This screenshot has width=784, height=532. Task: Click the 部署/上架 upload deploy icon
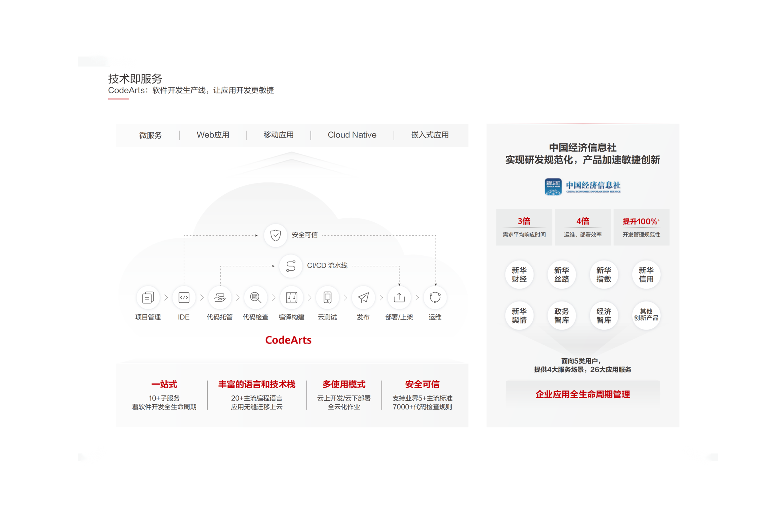coord(399,298)
